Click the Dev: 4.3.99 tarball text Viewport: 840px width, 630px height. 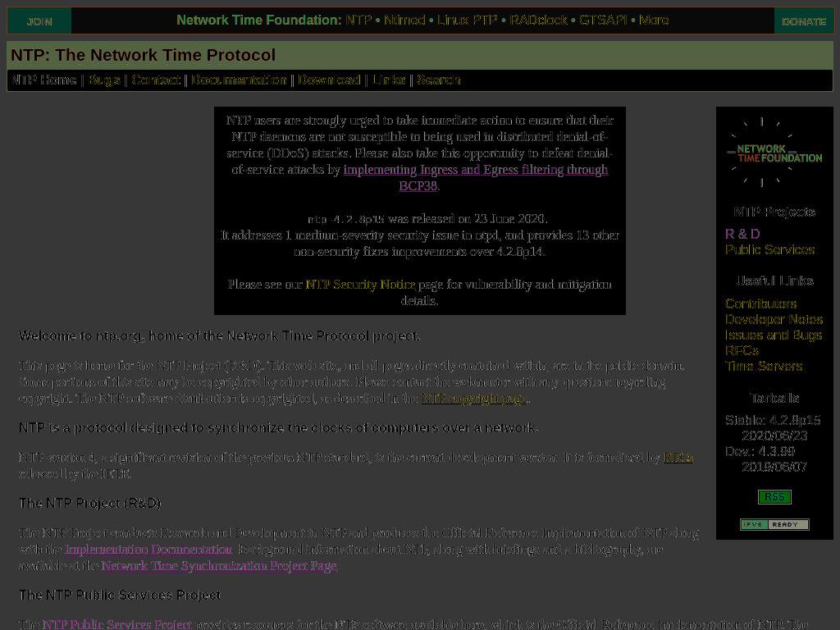coord(760,451)
